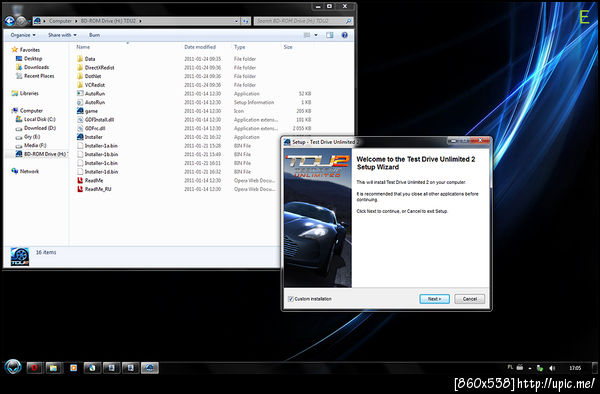Click the network icon in system tray

point(540,368)
